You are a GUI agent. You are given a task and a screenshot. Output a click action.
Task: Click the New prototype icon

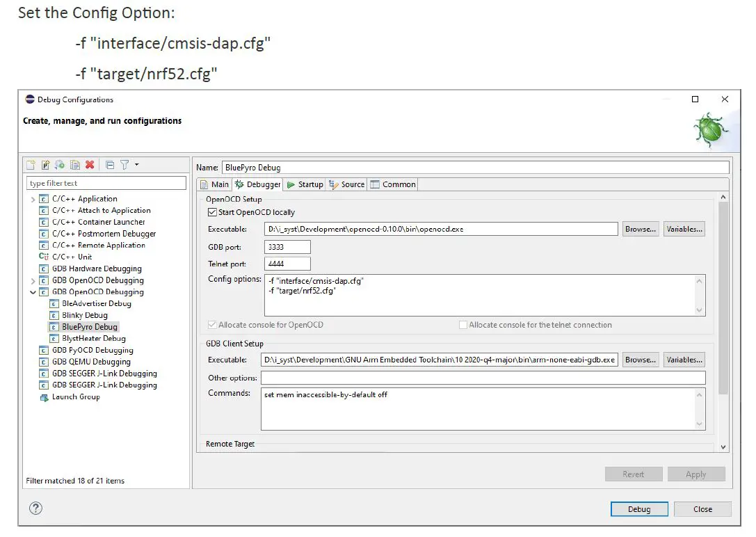point(45,165)
